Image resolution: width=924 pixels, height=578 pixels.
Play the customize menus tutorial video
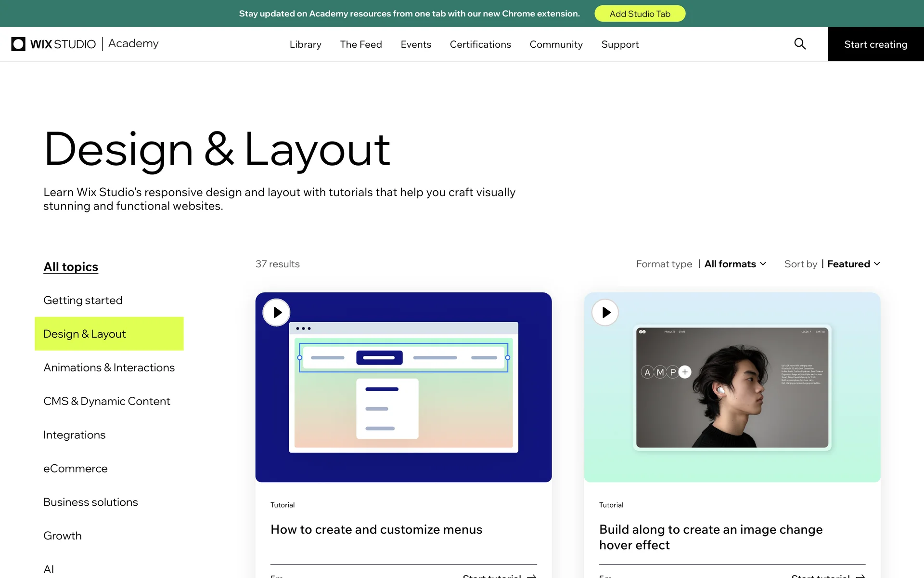(x=276, y=313)
